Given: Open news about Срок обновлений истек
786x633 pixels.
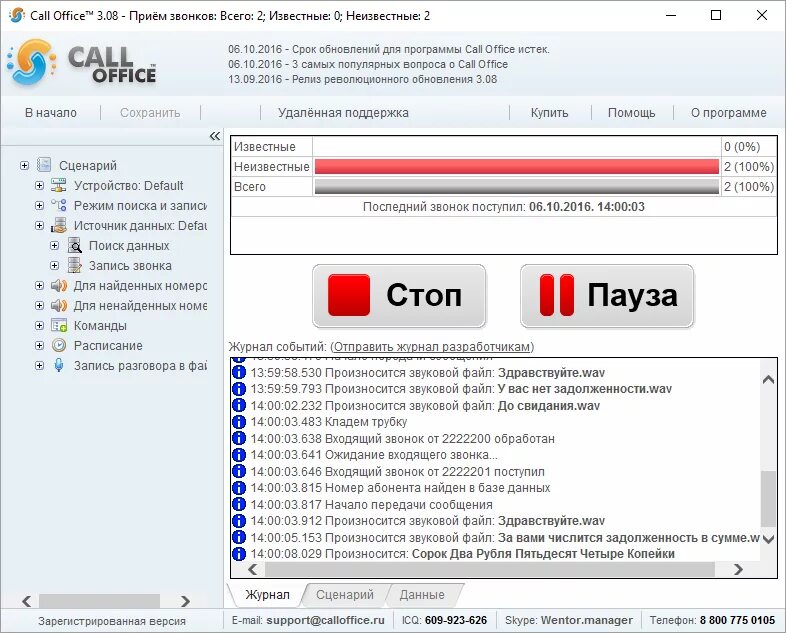Looking at the screenshot, I should pos(389,49).
